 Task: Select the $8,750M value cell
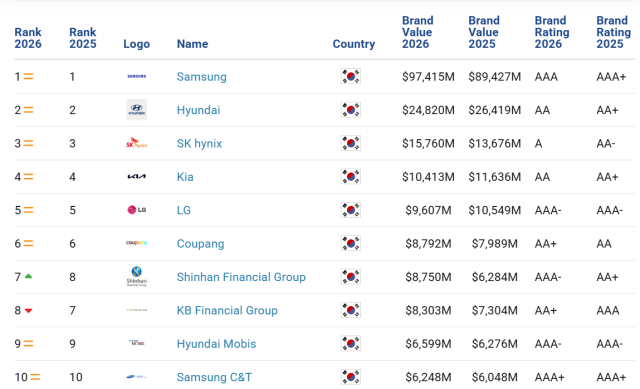pyautogui.click(x=428, y=277)
